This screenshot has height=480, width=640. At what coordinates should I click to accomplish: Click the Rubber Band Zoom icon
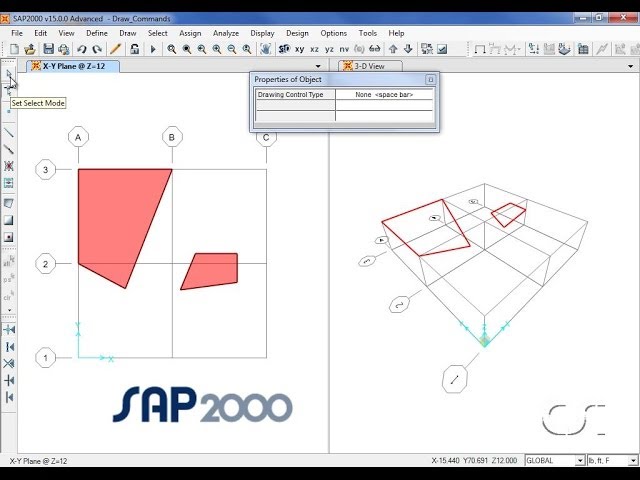(x=171, y=49)
